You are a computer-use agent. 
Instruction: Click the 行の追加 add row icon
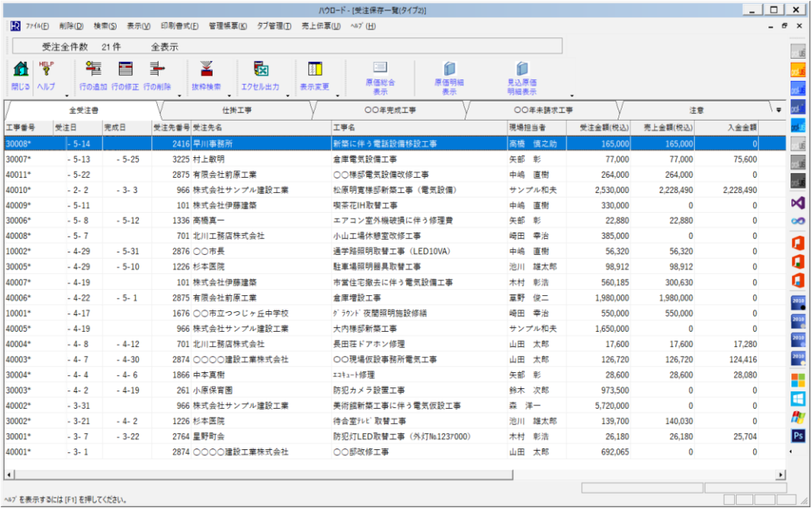[x=94, y=70]
